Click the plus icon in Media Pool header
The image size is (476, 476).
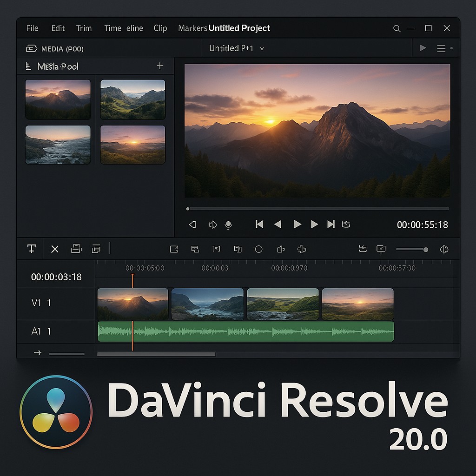point(160,66)
